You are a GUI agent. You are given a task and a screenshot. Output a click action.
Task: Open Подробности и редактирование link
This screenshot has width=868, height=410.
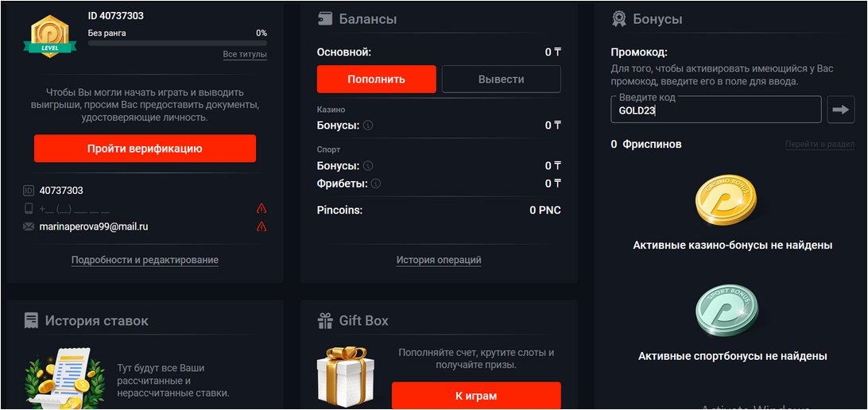[145, 260]
